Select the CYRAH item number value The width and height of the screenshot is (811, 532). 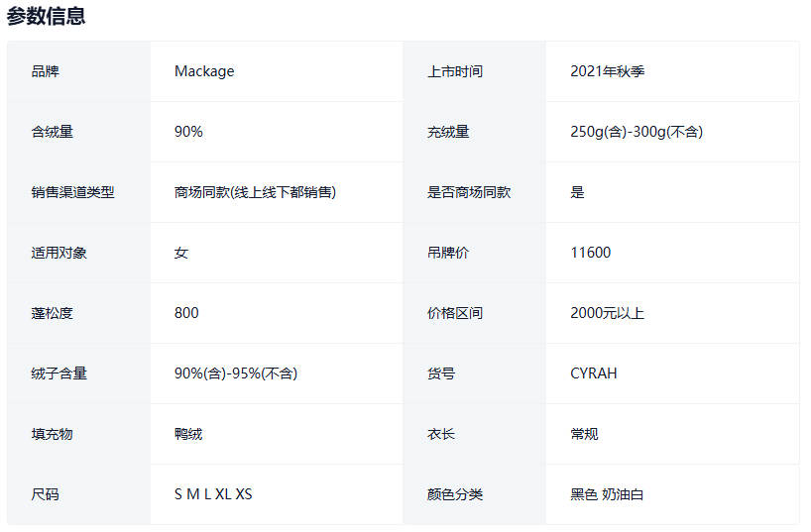coord(593,373)
